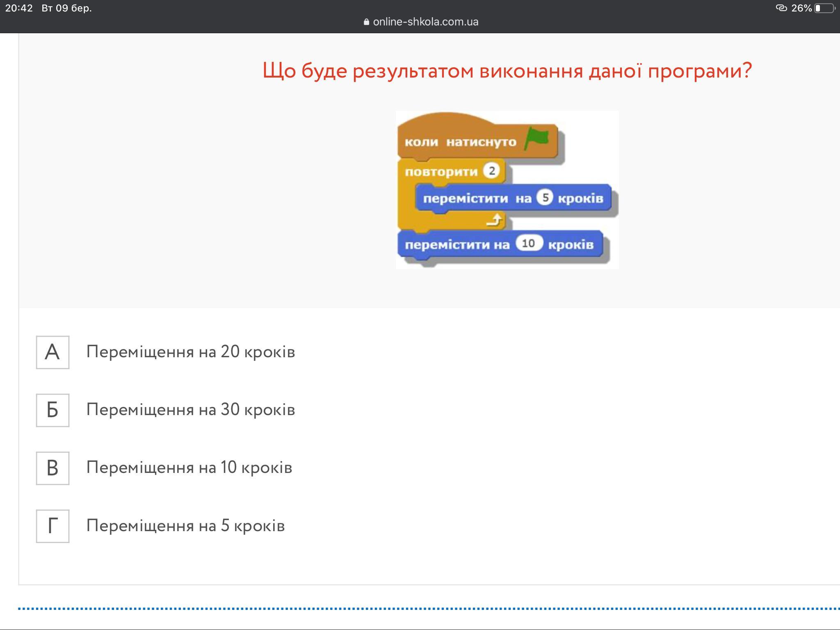Tap the repeat count value 2
The image size is (840, 630).
tap(491, 171)
